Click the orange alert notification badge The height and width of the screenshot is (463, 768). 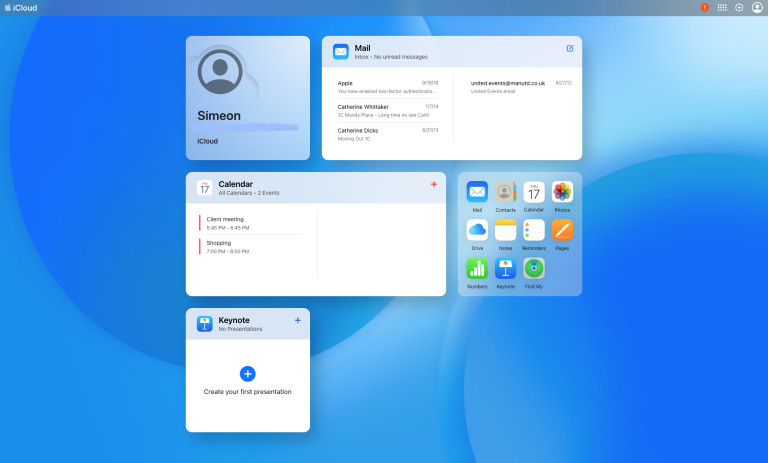tap(704, 7)
